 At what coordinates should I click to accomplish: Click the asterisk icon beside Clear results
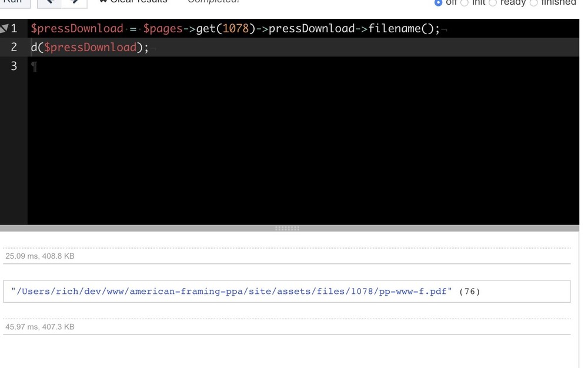pyautogui.click(x=103, y=2)
